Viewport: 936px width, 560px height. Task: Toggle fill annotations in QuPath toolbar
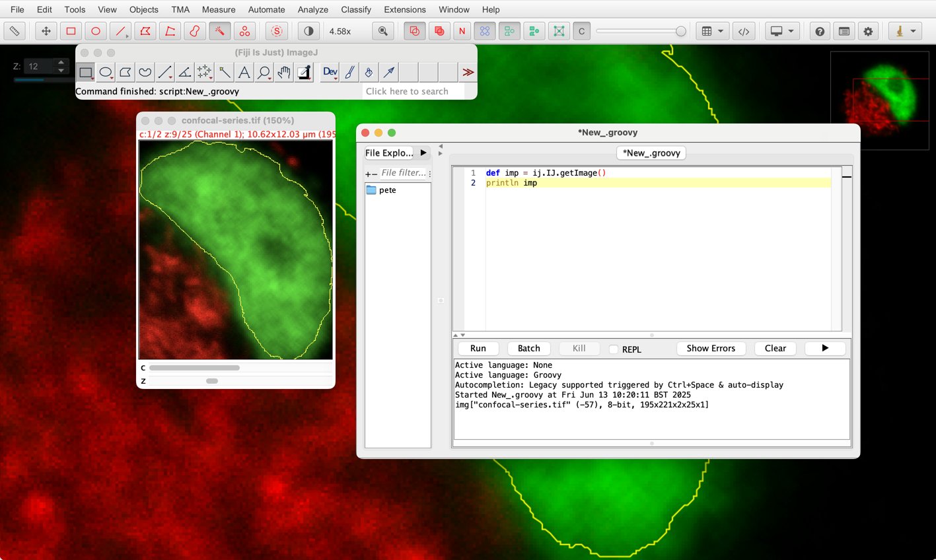coord(439,31)
